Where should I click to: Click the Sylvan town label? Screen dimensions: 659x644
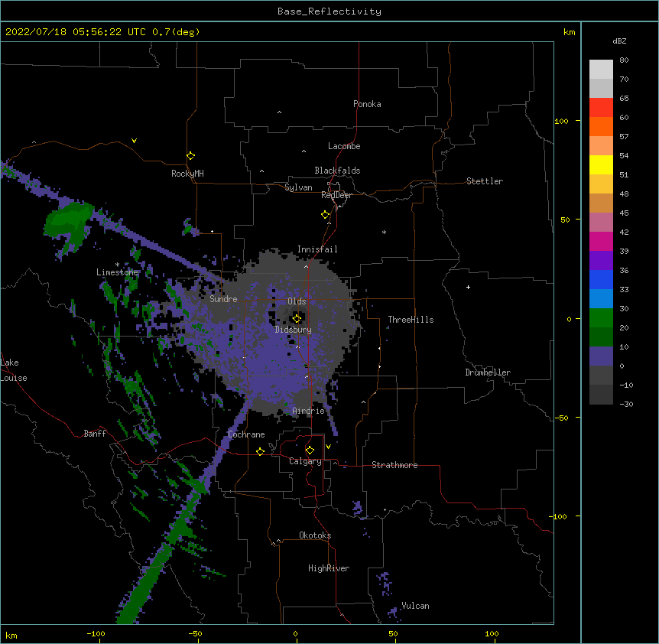(x=298, y=187)
